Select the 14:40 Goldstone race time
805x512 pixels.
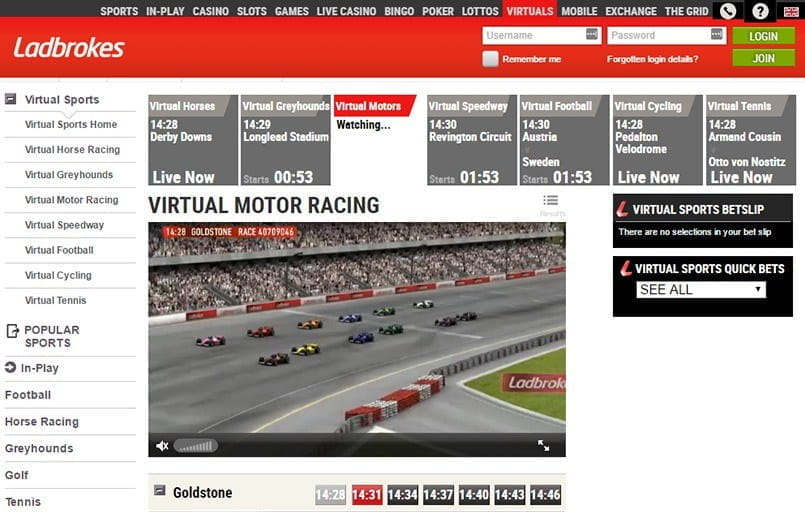(x=474, y=495)
